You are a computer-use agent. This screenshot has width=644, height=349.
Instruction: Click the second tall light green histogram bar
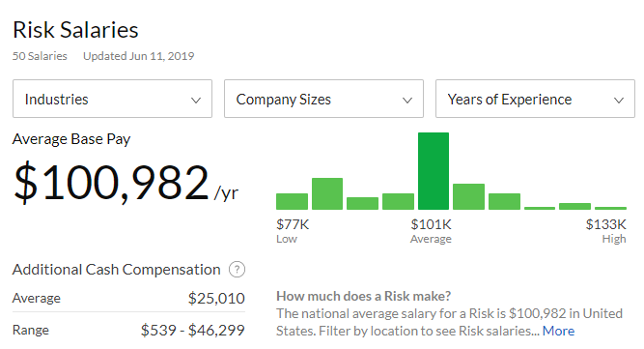[x=327, y=193]
